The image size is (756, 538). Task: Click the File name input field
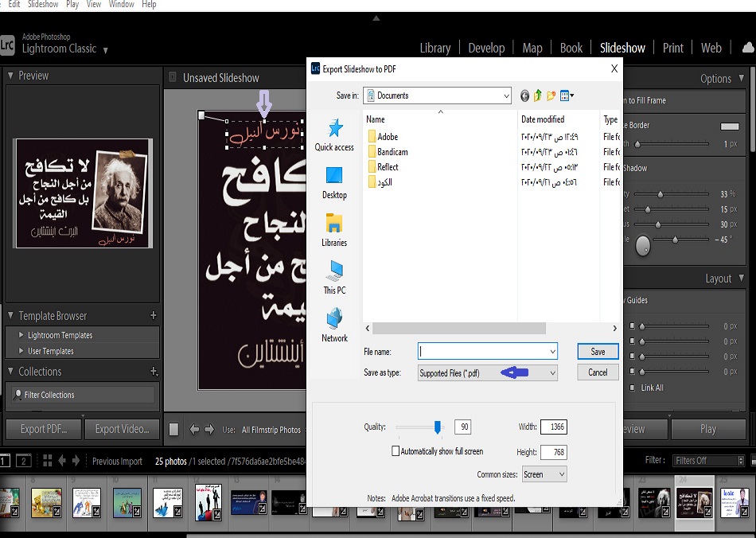point(482,351)
